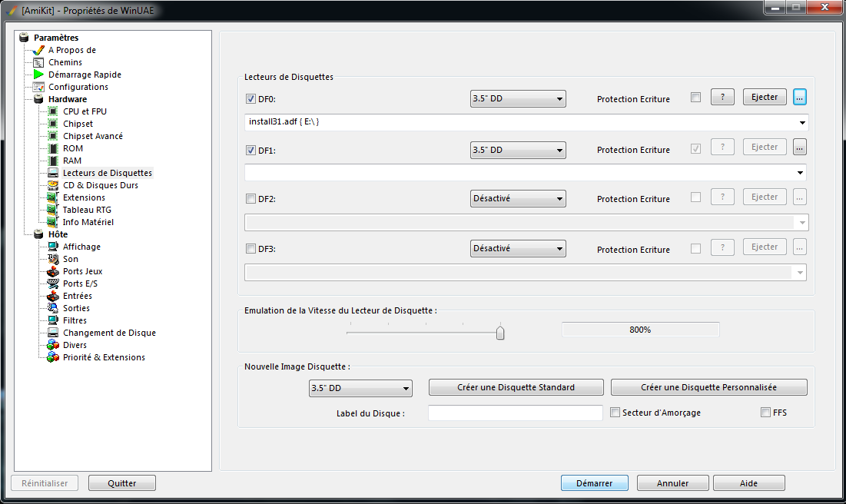Open Priorité & Extensions settings page
The image size is (846, 504).
104,357
